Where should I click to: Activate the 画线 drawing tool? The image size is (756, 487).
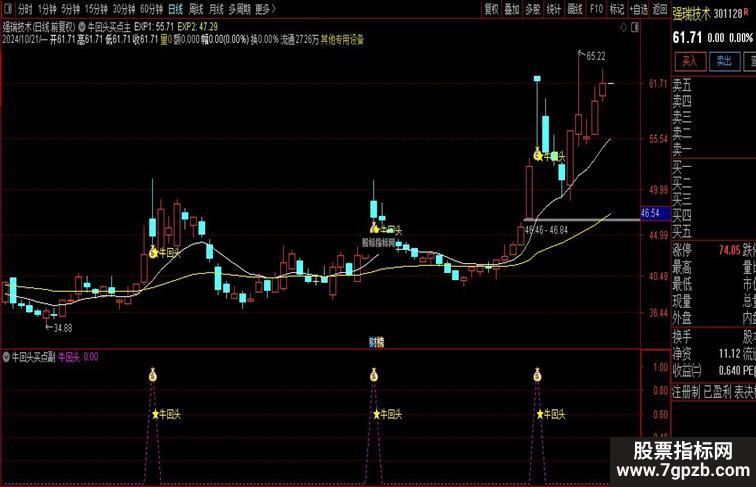[575, 9]
